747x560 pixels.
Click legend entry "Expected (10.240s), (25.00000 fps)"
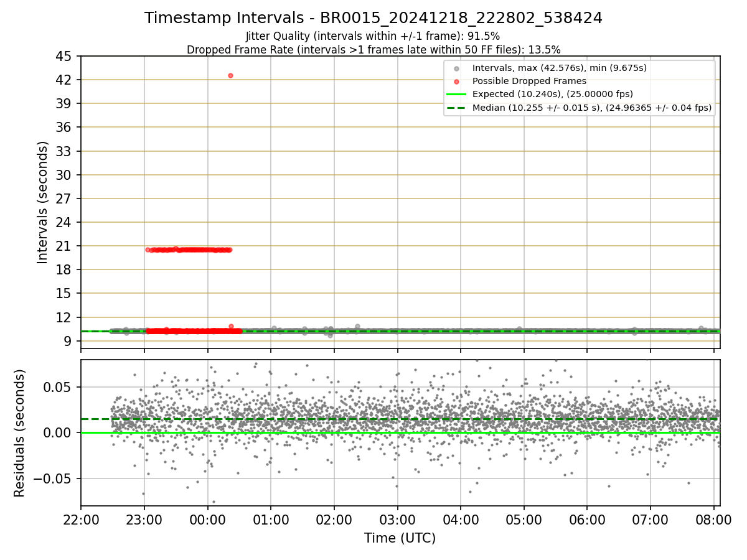tap(553, 94)
